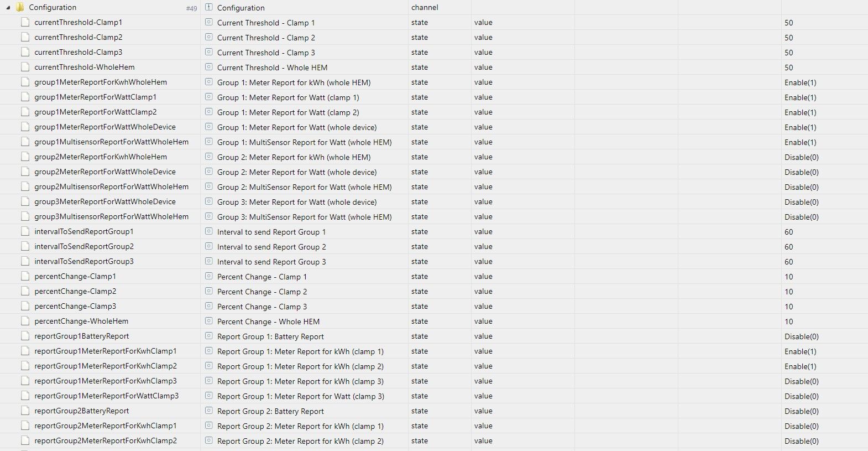The width and height of the screenshot is (868, 451).
Task: Click Disable(0) for Report Group 1 Watt (clamp 3)
Action: [802, 396]
